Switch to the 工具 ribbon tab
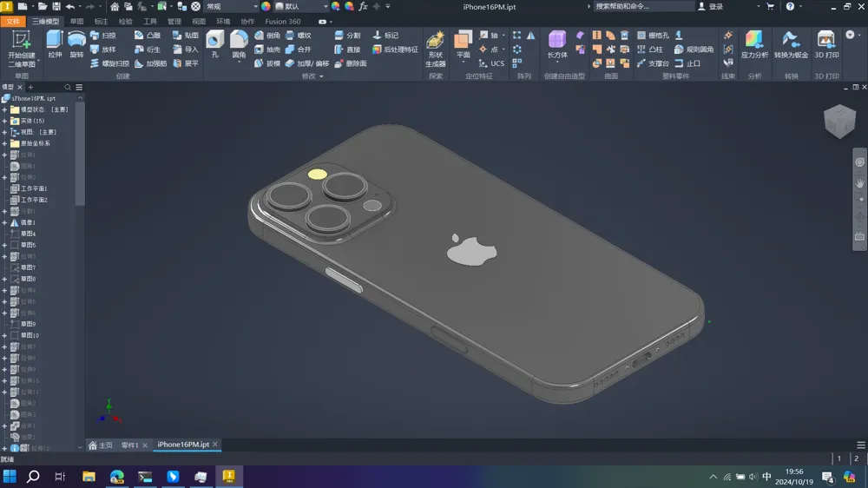868x488 pixels. pos(149,22)
